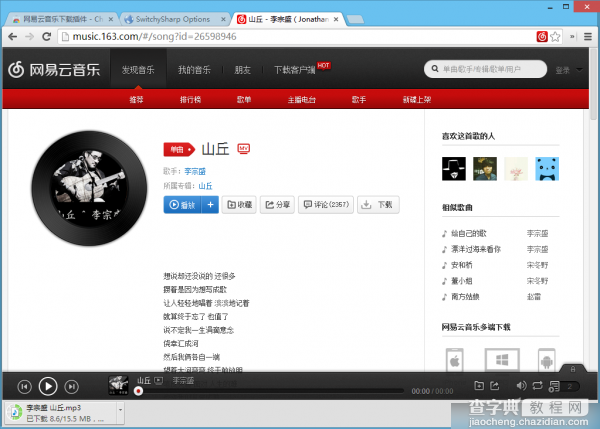This screenshot has width=600, height=429.
Task: Click the music search input field
Action: (485, 69)
